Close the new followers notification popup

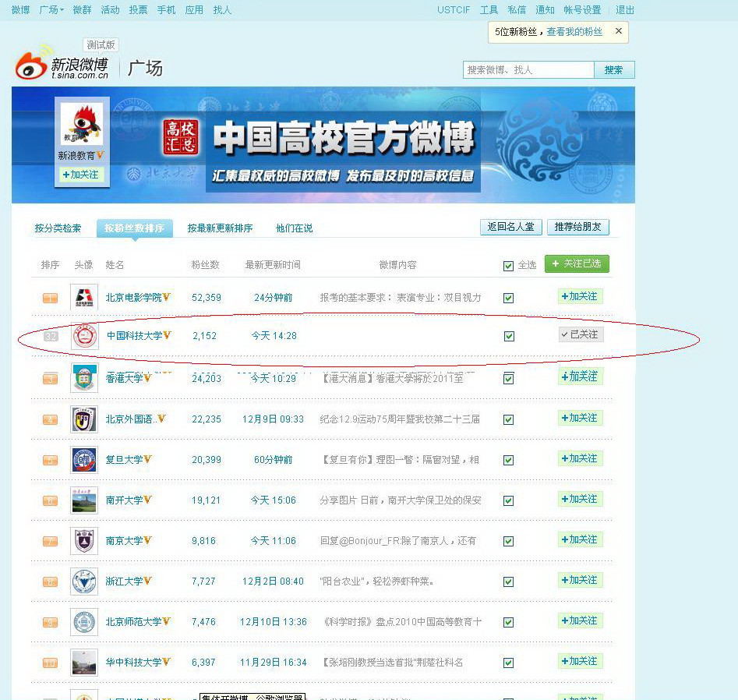coord(619,31)
